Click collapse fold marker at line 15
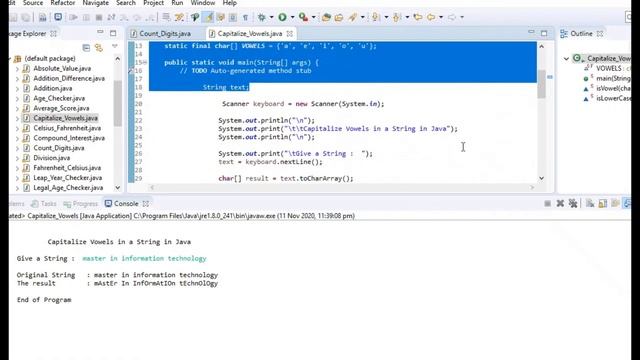Viewport: 640px width, 360px height. [x=145, y=62]
